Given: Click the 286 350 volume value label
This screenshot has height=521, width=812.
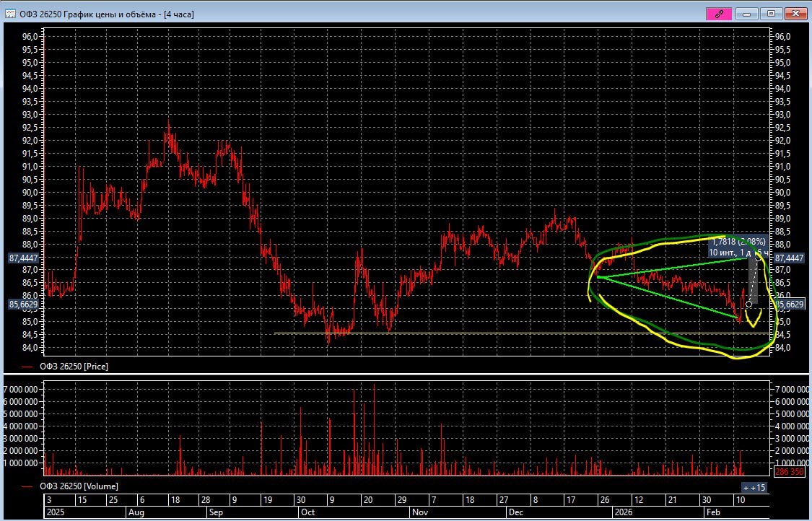Looking at the screenshot, I should [789, 472].
